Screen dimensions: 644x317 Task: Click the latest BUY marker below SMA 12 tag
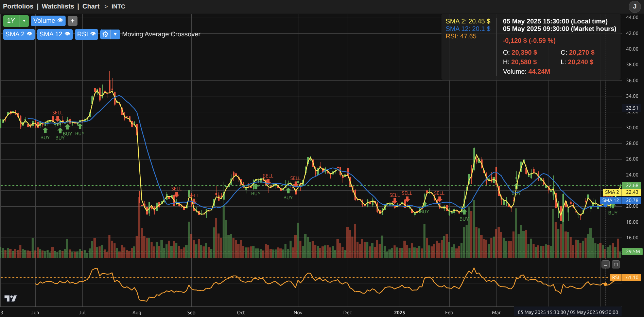[x=613, y=210]
